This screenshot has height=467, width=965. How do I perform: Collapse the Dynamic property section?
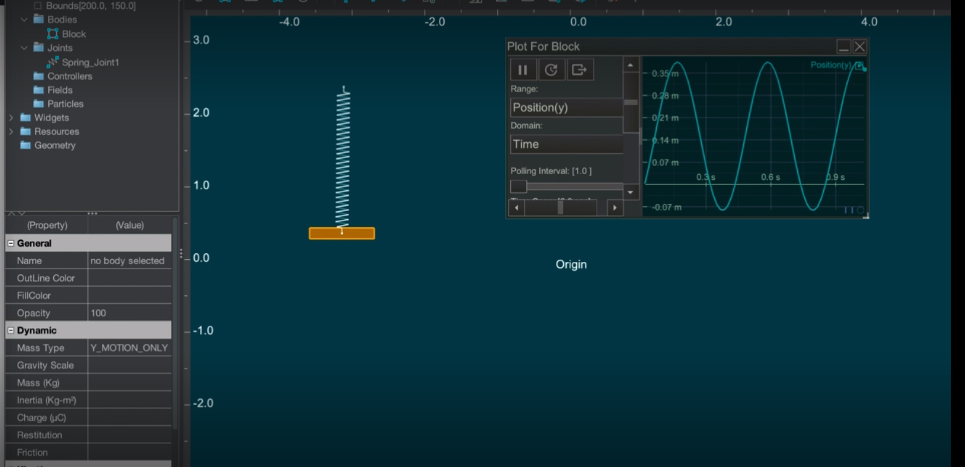pos(10,330)
